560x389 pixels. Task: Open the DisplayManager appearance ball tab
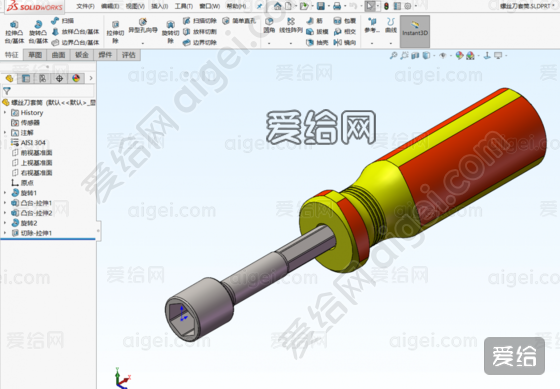tap(76, 78)
